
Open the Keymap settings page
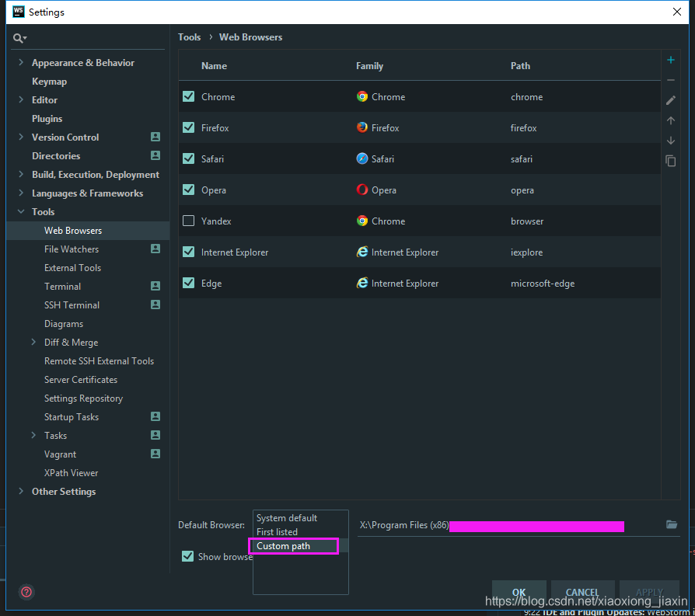pos(49,82)
